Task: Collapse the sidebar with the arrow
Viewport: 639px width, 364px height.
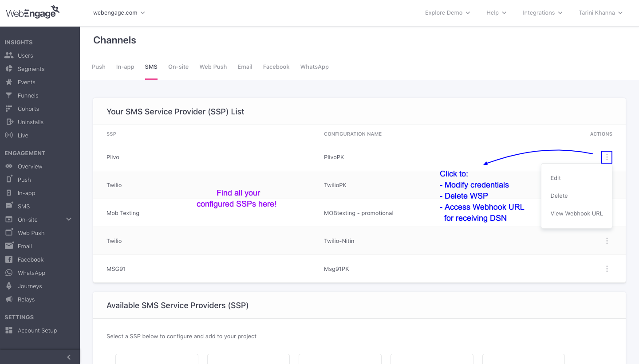Action: (69, 357)
